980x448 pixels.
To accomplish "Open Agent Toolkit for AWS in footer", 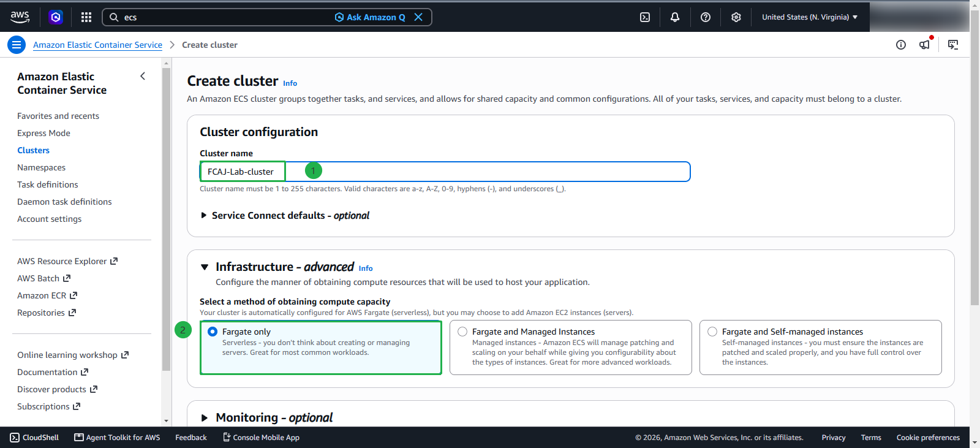I will (x=117, y=438).
